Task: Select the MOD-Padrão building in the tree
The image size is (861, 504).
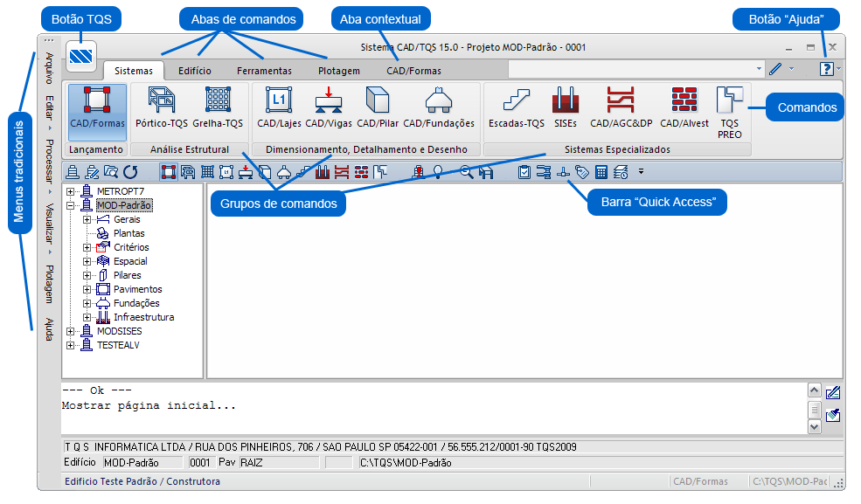Action: (124, 205)
